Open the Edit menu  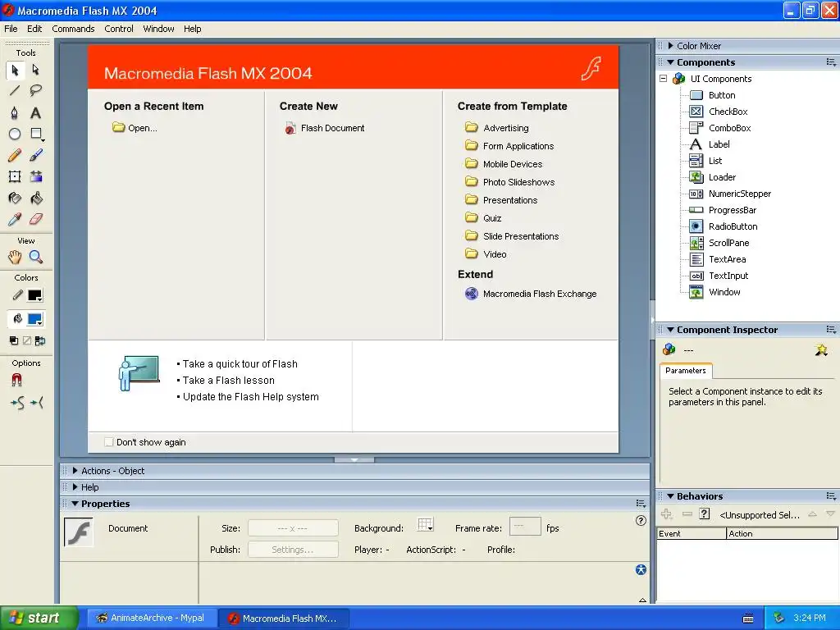click(x=34, y=29)
